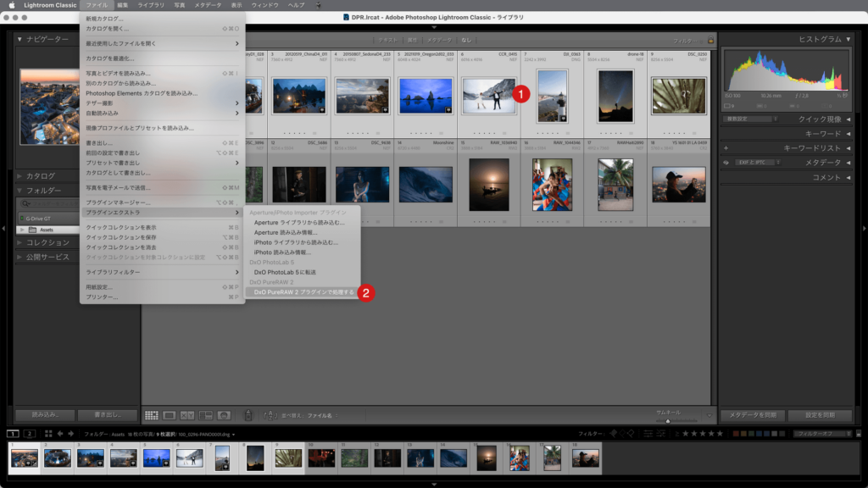Open People view face icon

pos(224,415)
